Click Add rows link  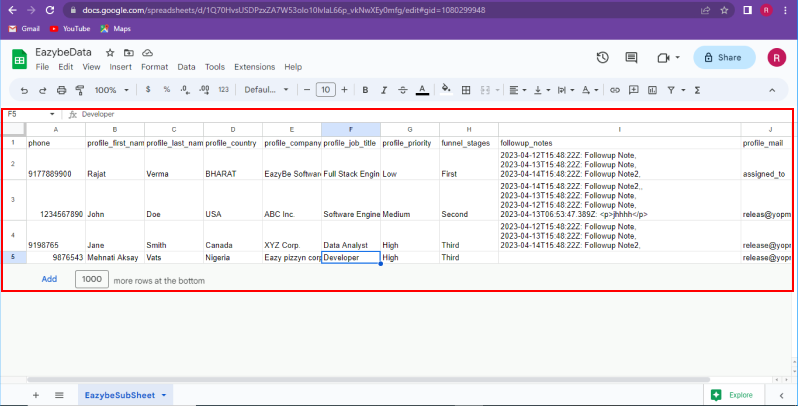(49, 279)
